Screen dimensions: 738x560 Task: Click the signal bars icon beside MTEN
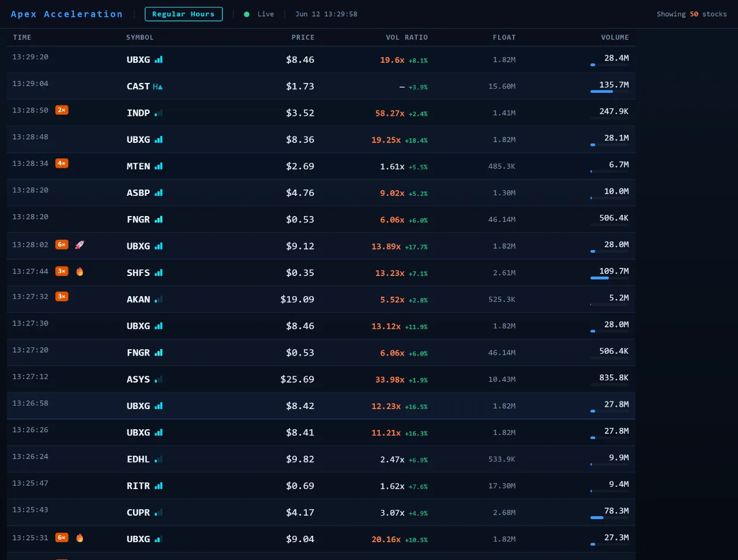coord(159,166)
